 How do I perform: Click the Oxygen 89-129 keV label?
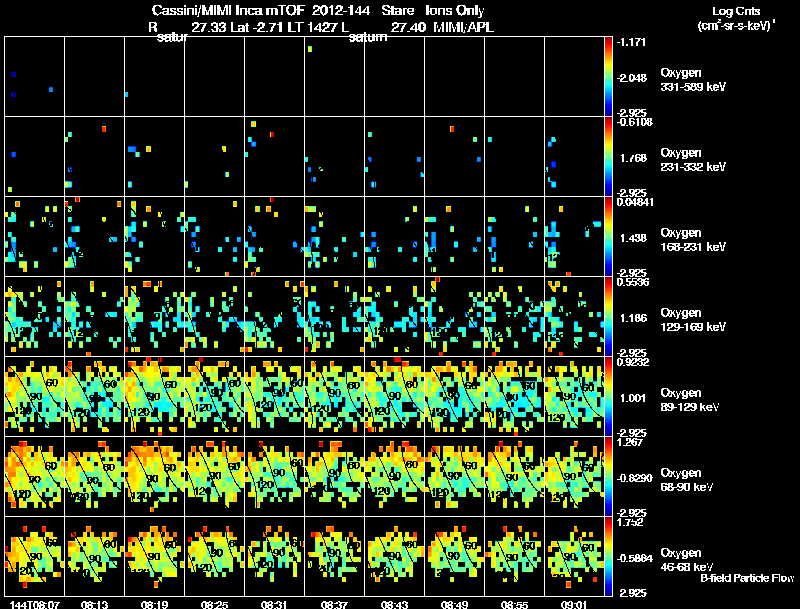coord(690,400)
